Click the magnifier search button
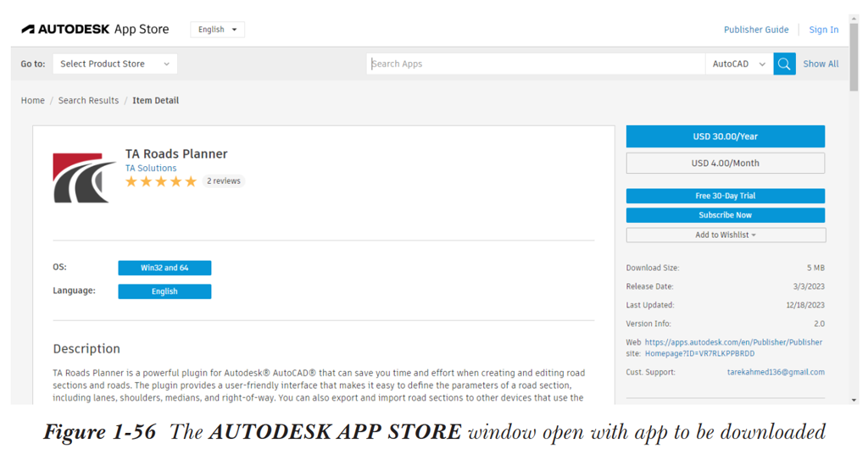Image resolution: width=868 pixels, height=449 pixels. pyautogui.click(x=784, y=64)
